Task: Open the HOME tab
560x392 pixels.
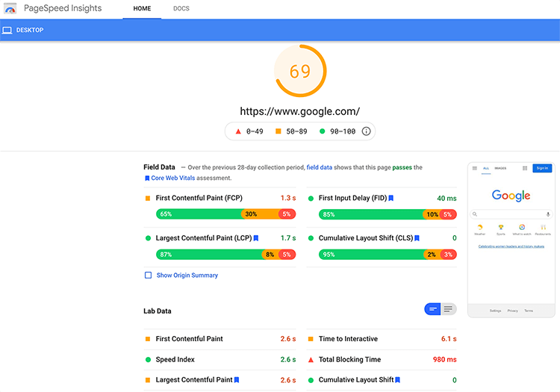Action: 142,8
